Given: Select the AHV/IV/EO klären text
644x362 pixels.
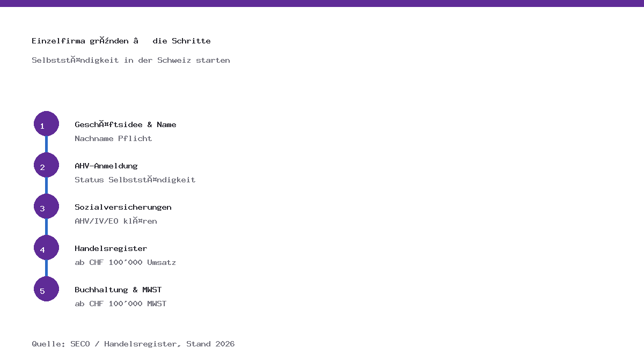Looking at the screenshot, I should click(x=116, y=221).
